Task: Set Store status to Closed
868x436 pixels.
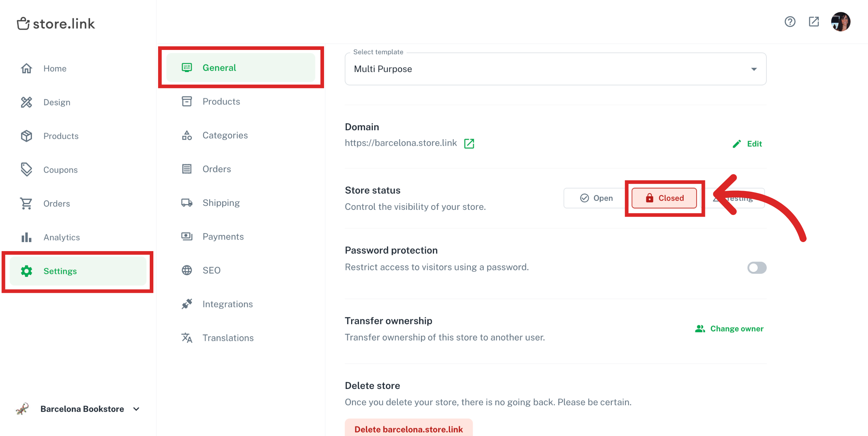Action: click(664, 198)
